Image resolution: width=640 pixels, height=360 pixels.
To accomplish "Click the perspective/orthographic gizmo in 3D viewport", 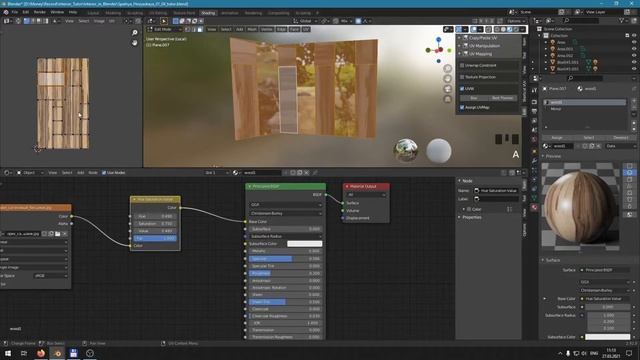I will 448,99.
